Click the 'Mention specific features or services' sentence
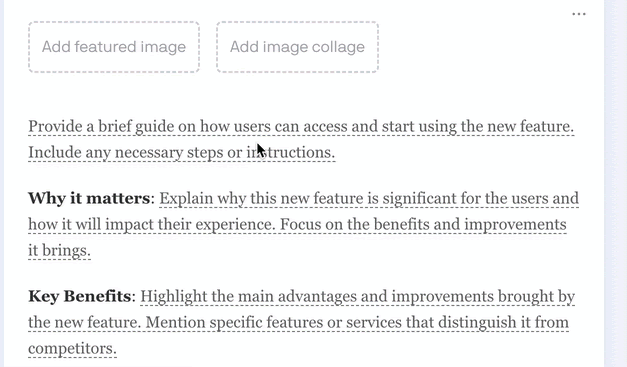The width and height of the screenshot is (627, 367). (x=357, y=322)
